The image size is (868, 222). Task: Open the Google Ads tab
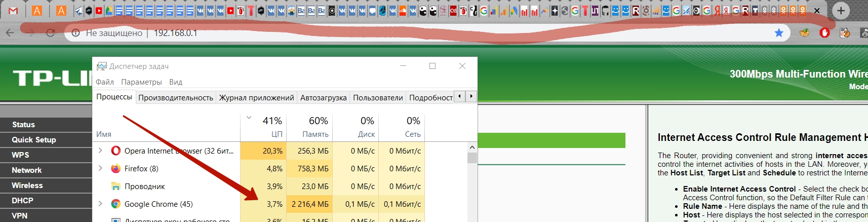point(514,11)
